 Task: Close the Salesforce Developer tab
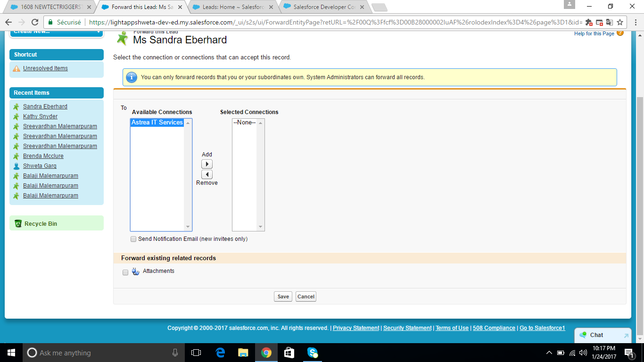pyautogui.click(x=362, y=7)
